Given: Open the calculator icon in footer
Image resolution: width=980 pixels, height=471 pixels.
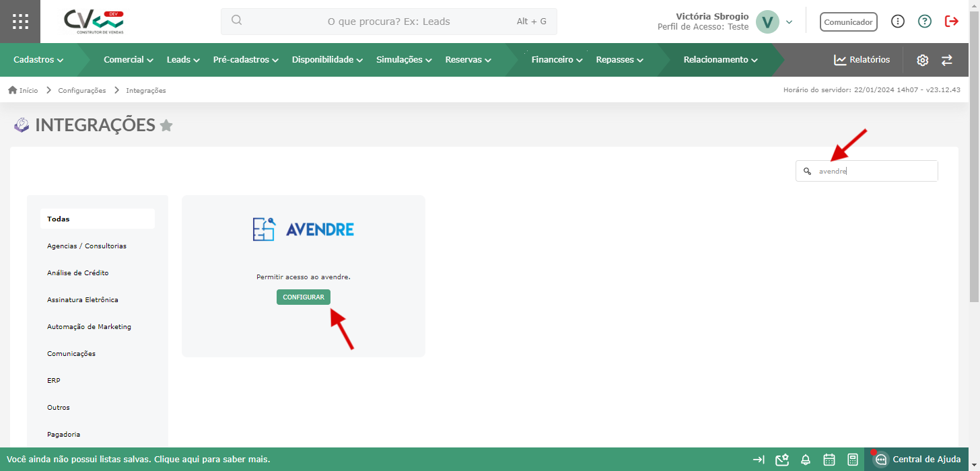Looking at the screenshot, I should click(853, 460).
